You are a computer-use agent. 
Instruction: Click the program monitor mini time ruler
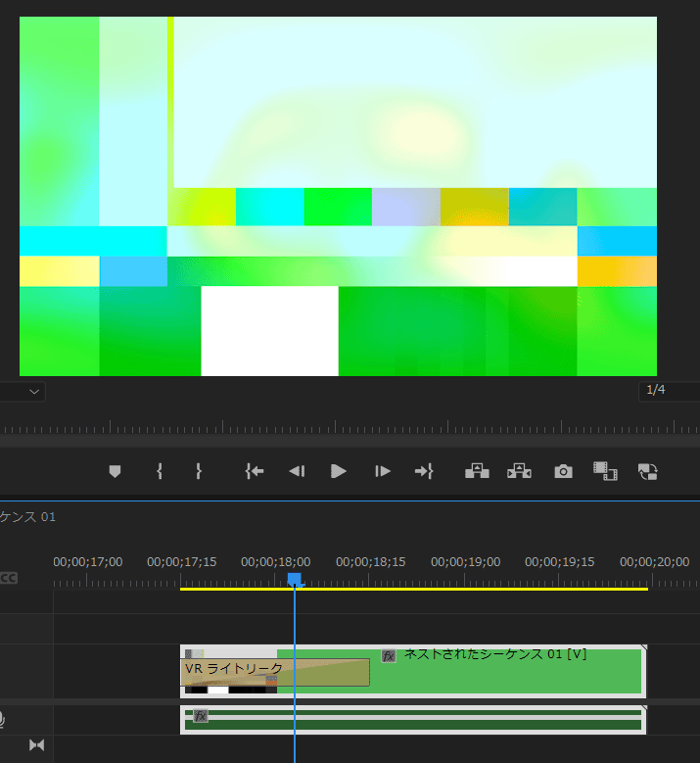click(x=350, y=427)
